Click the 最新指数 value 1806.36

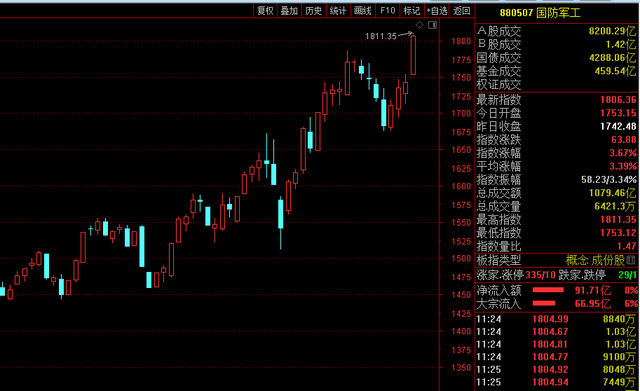coord(618,100)
